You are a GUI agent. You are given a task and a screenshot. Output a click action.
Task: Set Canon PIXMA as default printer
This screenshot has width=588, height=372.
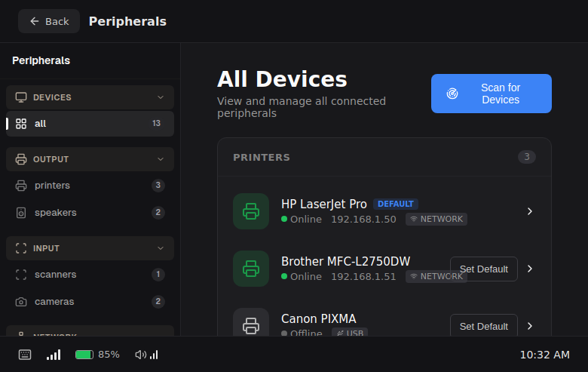(483, 326)
